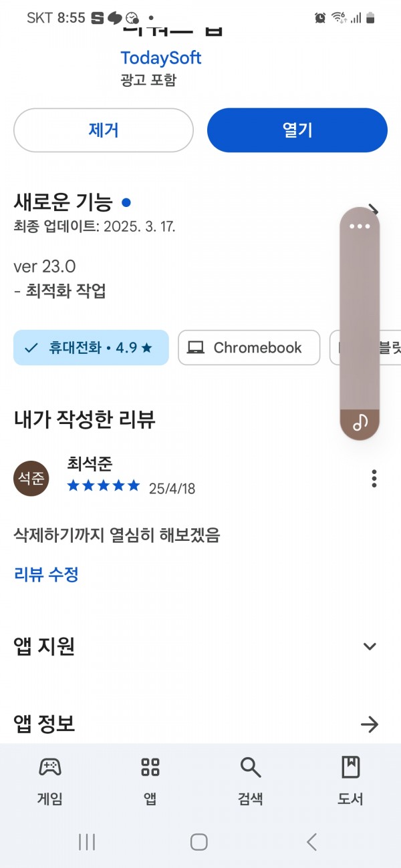Open the 앱 tab grid icon
Screen dimensions: 401x868
(150, 767)
